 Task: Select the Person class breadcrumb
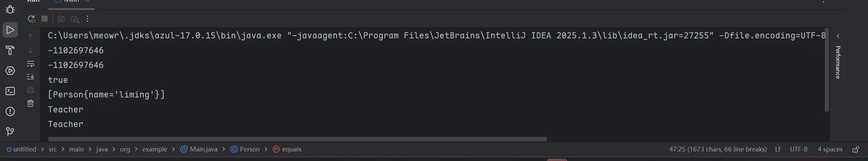tap(250, 149)
